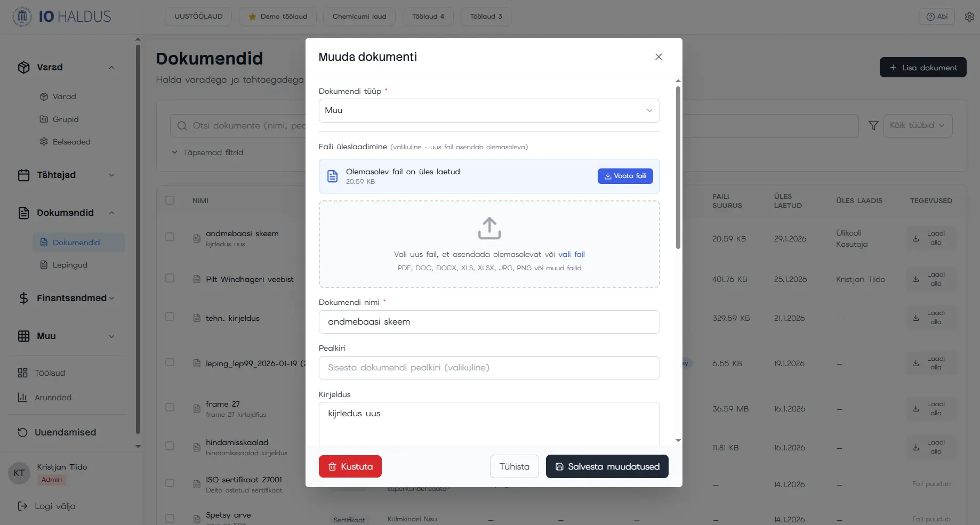The width and height of the screenshot is (980, 525).
Task: Open the Dokumendi tüüp dropdown
Action: click(x=489, y=110)
